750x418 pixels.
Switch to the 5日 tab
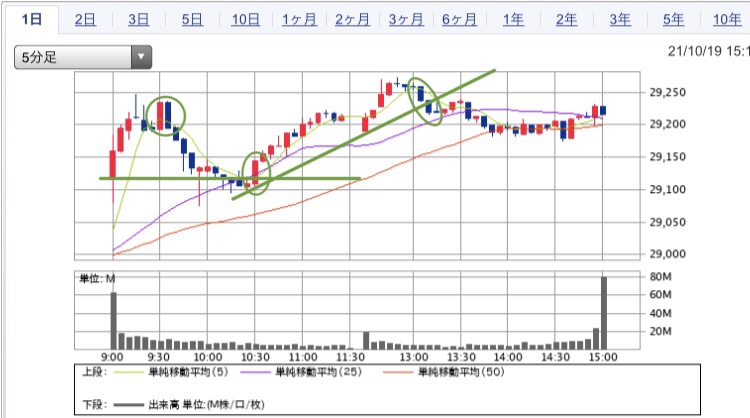coord(192,20)
